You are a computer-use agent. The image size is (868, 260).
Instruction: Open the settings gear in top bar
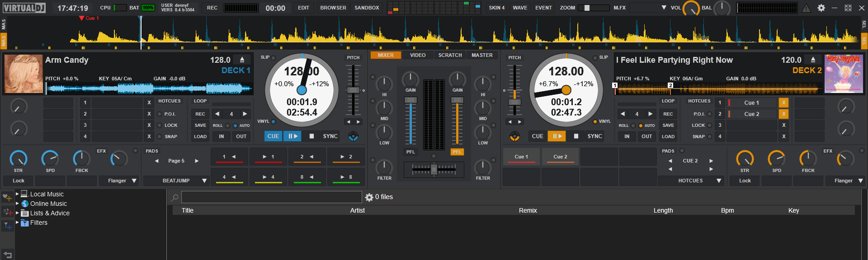(821, 8)
